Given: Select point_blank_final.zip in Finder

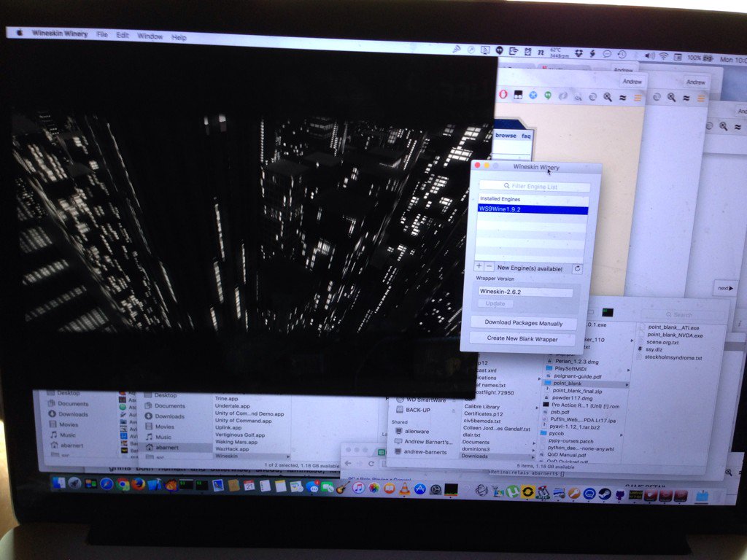Looking at the screenshot, I should point(577,391).
